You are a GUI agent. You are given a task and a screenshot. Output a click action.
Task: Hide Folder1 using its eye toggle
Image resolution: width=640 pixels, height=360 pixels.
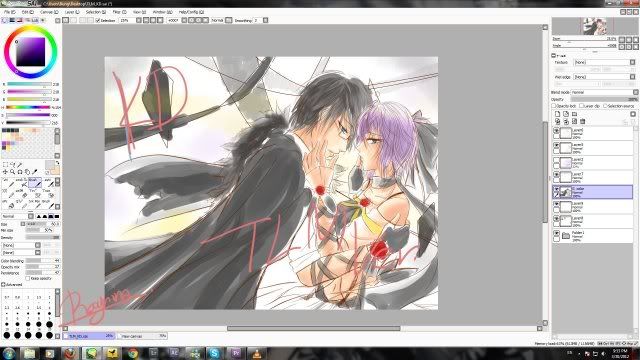556,233
